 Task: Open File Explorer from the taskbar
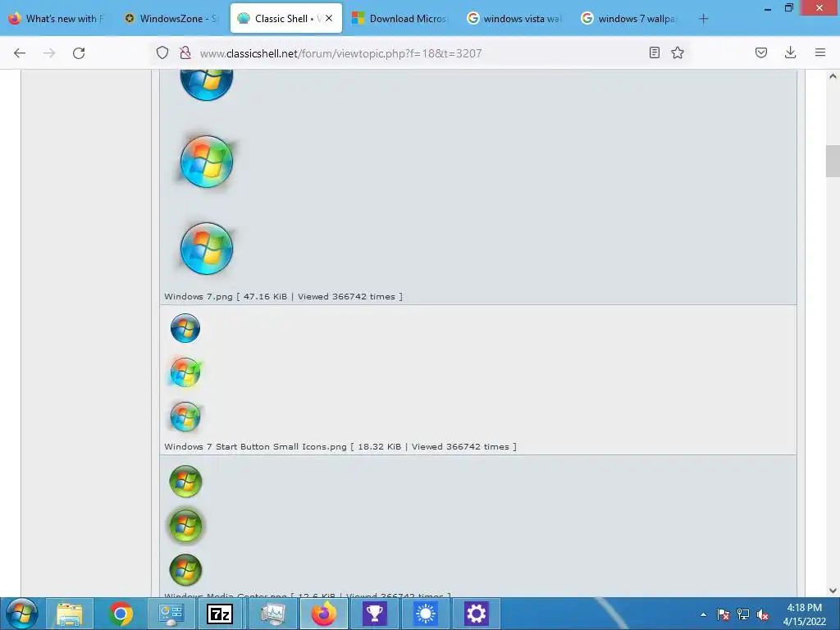(70, 614)
